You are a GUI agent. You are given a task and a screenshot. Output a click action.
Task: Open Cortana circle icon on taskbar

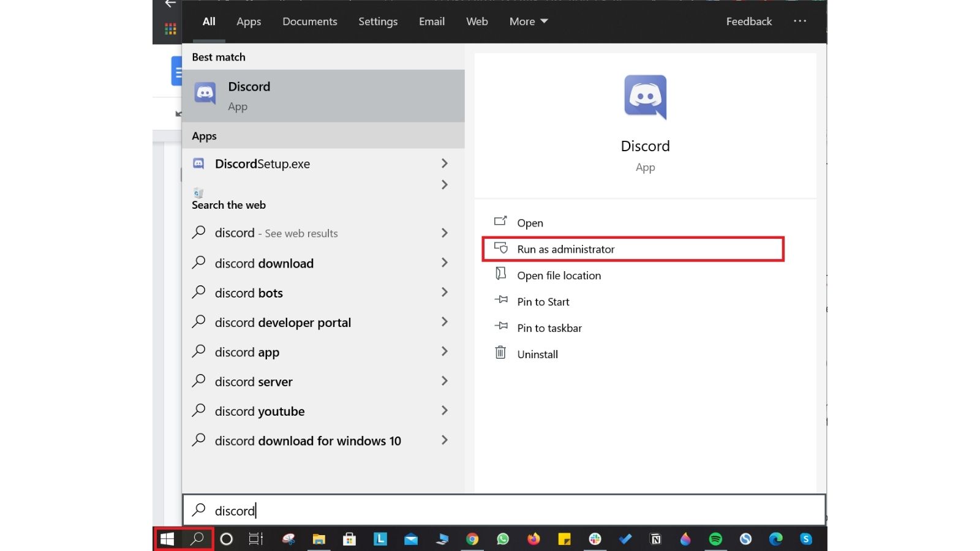[226, 539]
